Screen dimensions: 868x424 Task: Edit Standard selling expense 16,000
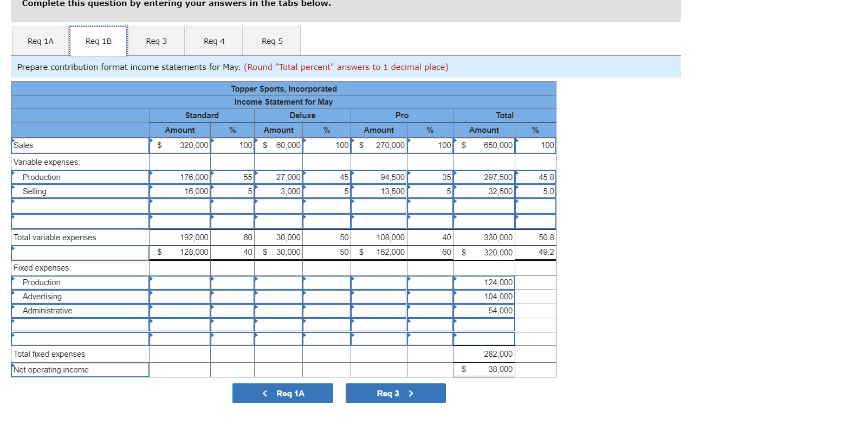(180, 191)
